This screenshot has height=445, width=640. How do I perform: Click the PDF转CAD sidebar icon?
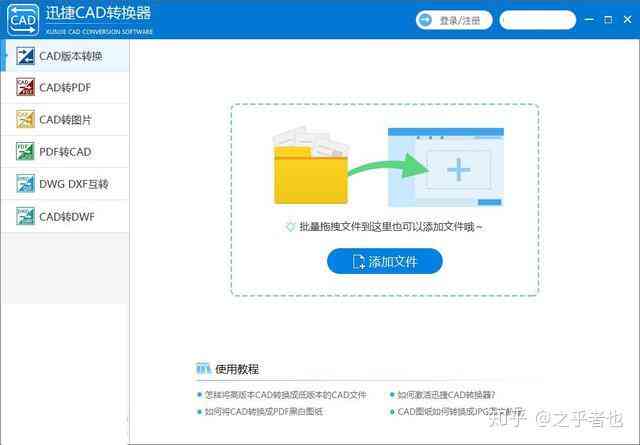25,151
